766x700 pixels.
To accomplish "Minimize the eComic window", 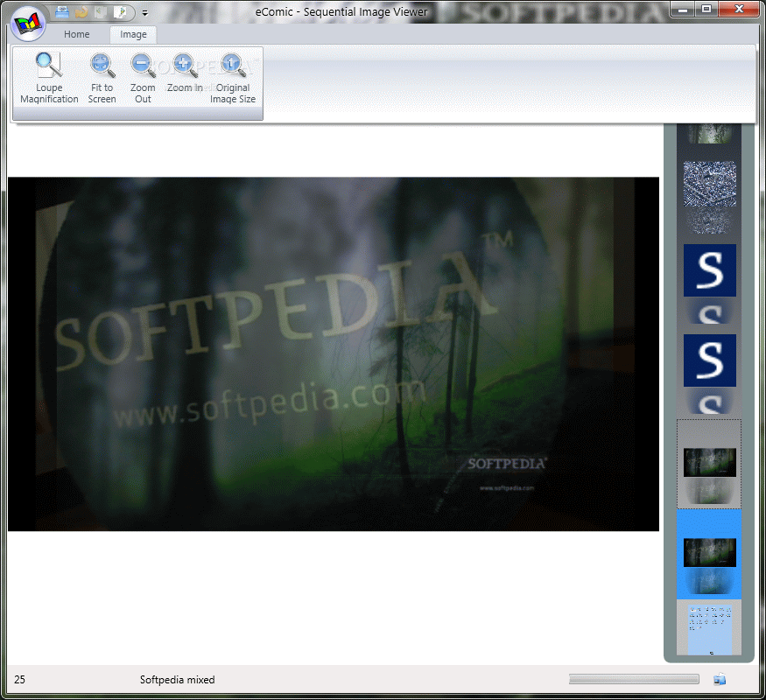I will (683, 10).
